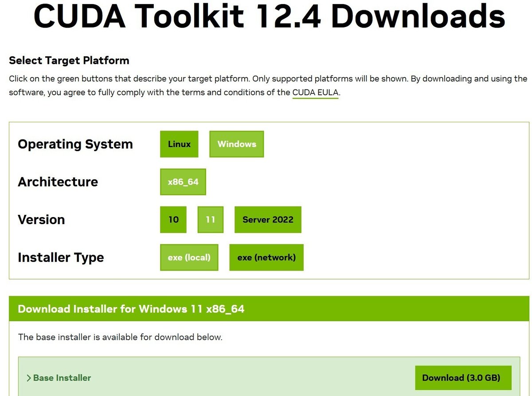
Task: Open the CUDA EULA link
Action: pyautogui.click(x=315, y=92)
